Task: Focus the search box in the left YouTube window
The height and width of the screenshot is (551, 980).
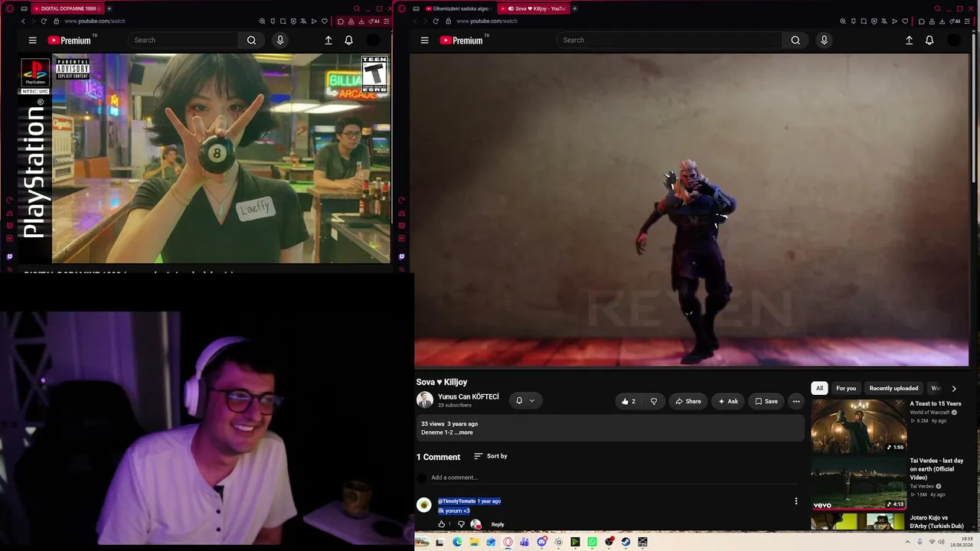Action: [x=184, y=41]
